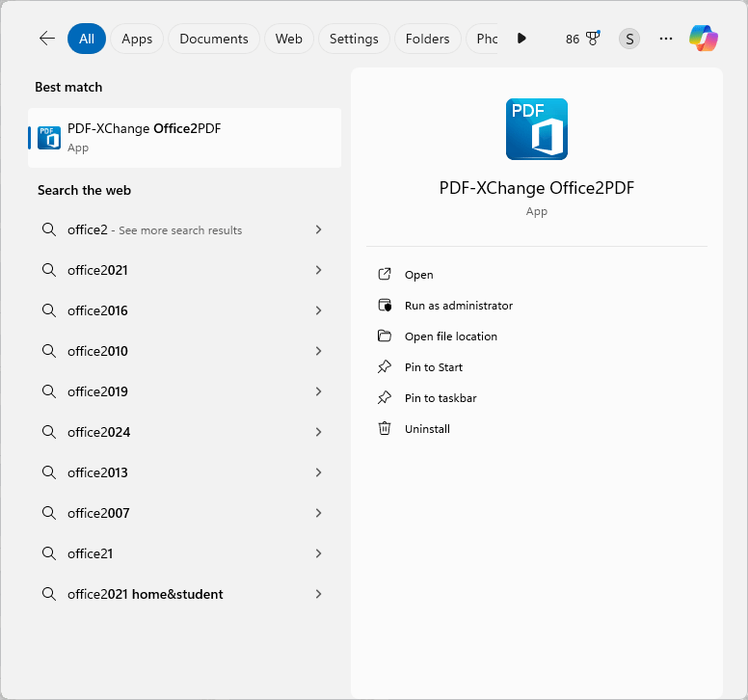Viewport: 748px width, 700px height.
Task: Click the Uninstall trash can icon
Action: point(385,428)
